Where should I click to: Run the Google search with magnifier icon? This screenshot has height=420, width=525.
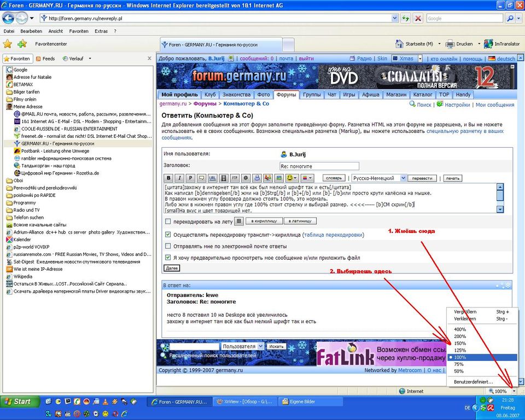(x=510, y=19)
